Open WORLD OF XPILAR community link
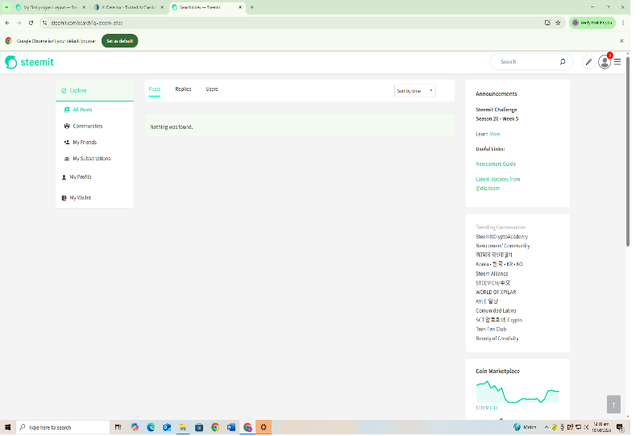 coord(496,292)
